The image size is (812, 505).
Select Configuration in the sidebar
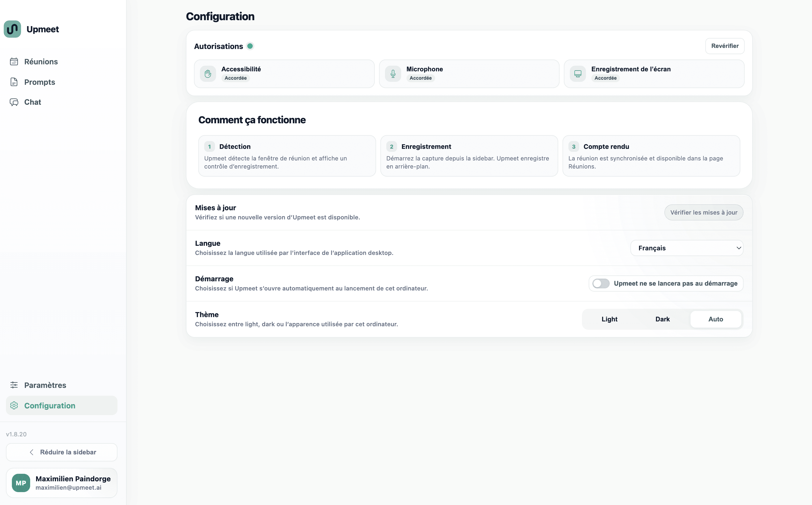pos(61,405)
